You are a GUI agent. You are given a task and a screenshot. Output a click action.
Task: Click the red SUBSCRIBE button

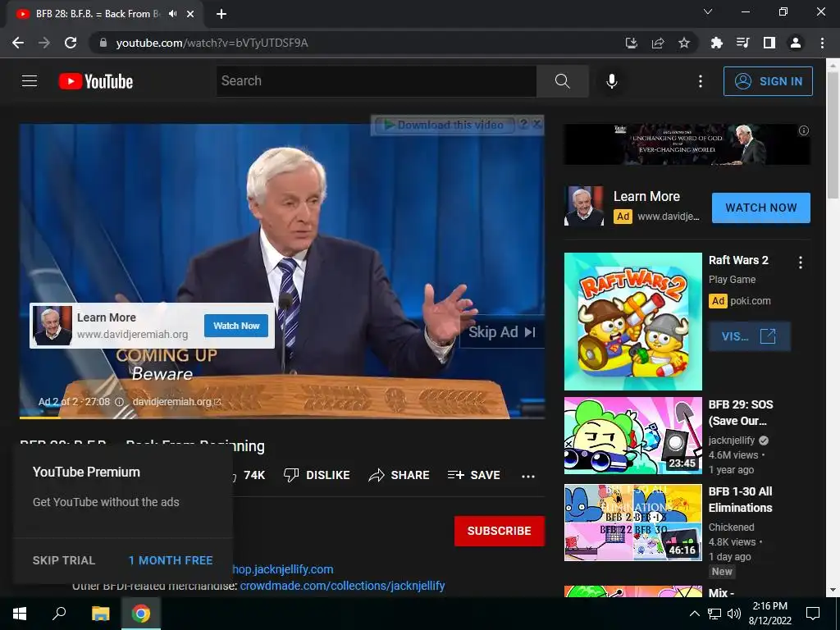coord(500,531)
